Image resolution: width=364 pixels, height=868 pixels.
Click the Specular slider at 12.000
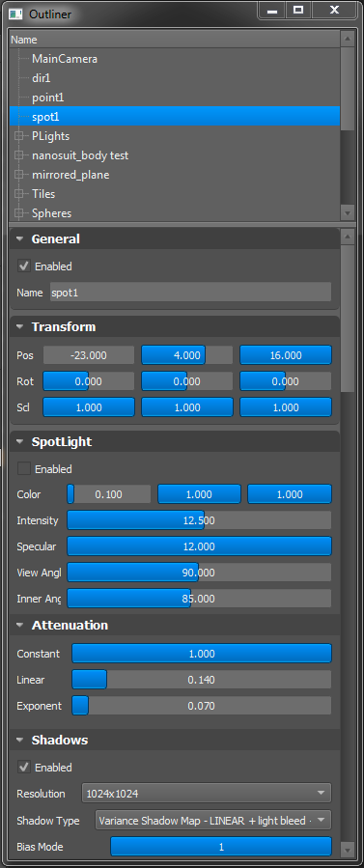pos(199,546)
